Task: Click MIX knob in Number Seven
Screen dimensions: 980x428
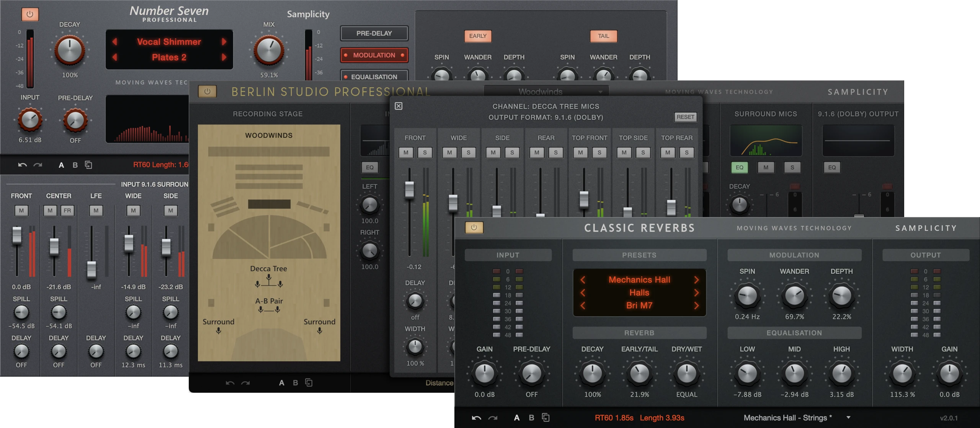Action: pos(269,50)
